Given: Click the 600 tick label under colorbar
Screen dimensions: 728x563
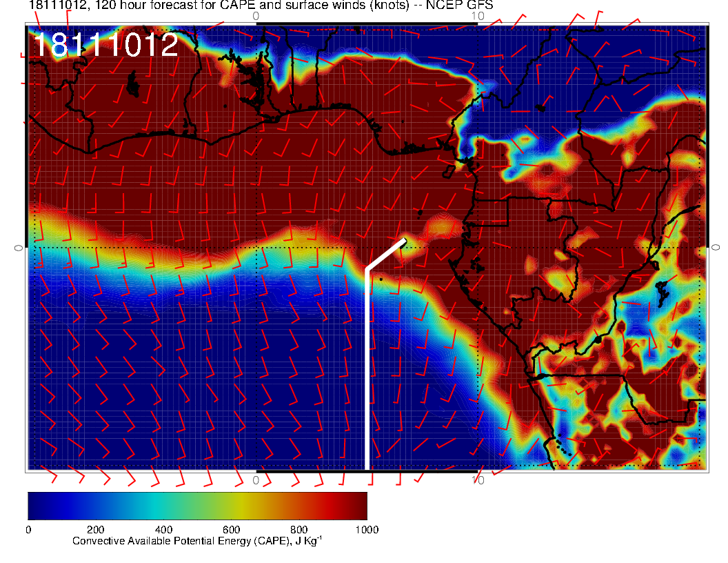Looking at the screenshot, I should 231,530.
